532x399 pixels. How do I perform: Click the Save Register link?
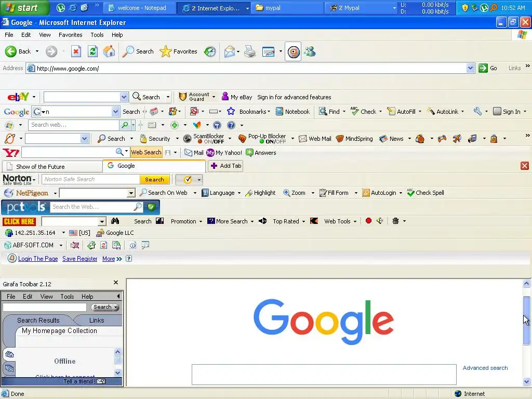[x=79, y=259]
